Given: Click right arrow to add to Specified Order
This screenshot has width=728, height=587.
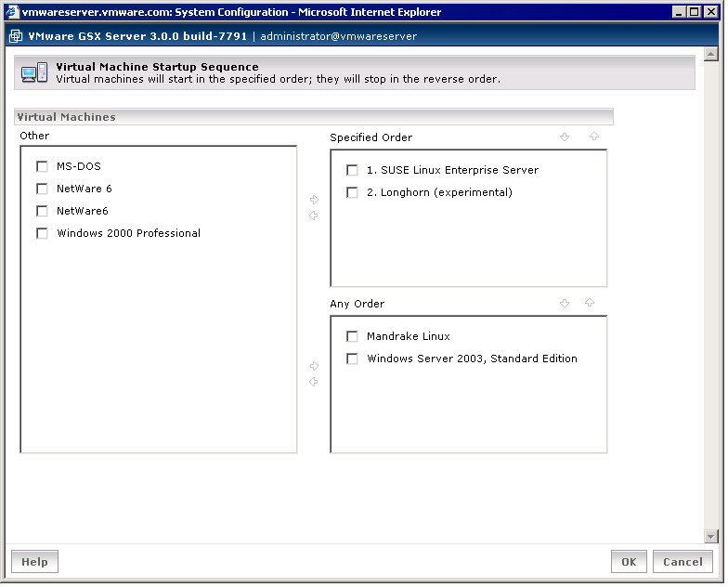Looking at the screenshot, I should coord(314,200).
